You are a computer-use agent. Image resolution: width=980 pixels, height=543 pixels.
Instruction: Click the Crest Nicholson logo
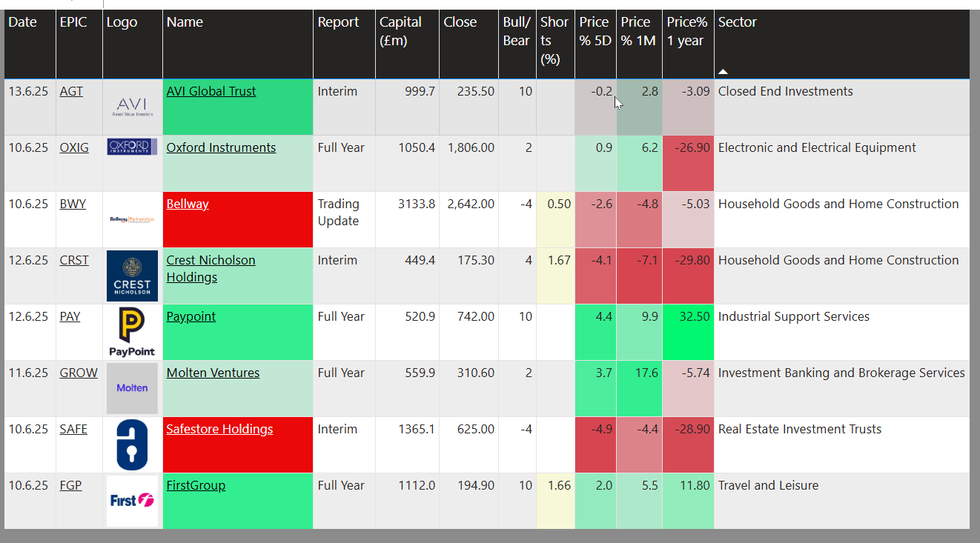coord(132,276)
